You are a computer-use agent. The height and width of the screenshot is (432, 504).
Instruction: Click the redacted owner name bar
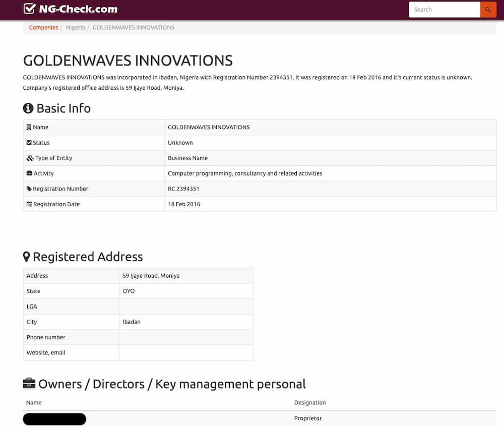pos(54,418)
